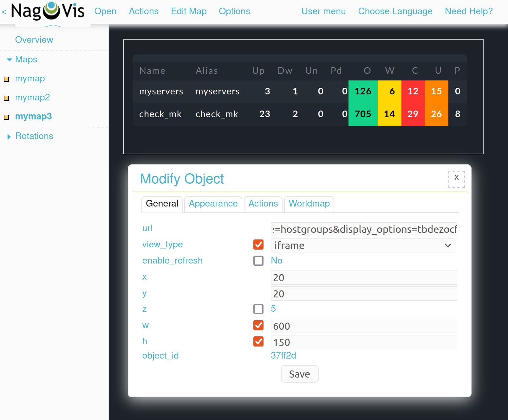Open the view_type iframe dropdown
Image resolution: width=508 pixels, height=420 pixels.
point(363,245)
